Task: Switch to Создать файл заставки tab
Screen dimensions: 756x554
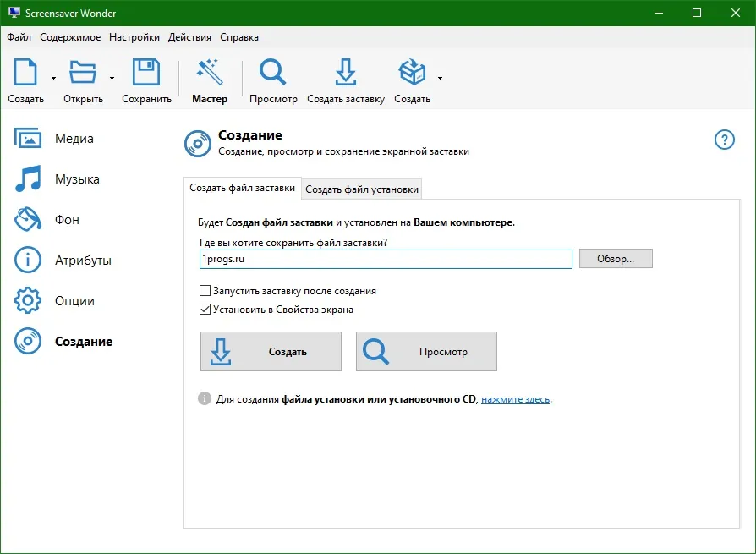Action: (x=242, y=188)
